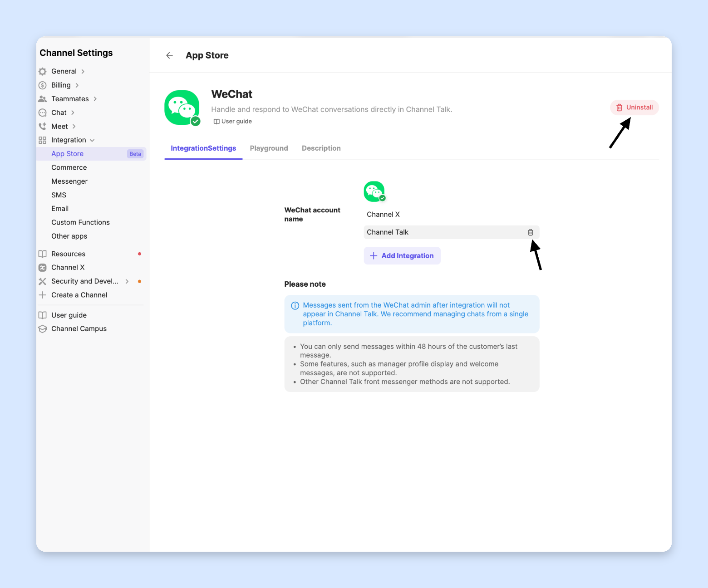Uninstall the WeChat app
Screen dimensions: 708x588
634,108
